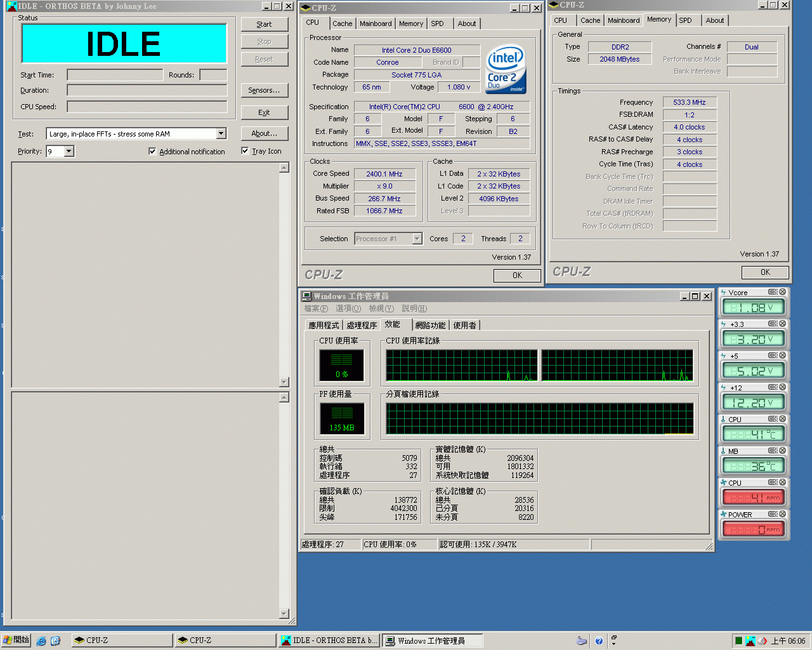The image size is (812, 650).
Task: Click the Duration field in ORTHOS
Action: click(147, 90)
